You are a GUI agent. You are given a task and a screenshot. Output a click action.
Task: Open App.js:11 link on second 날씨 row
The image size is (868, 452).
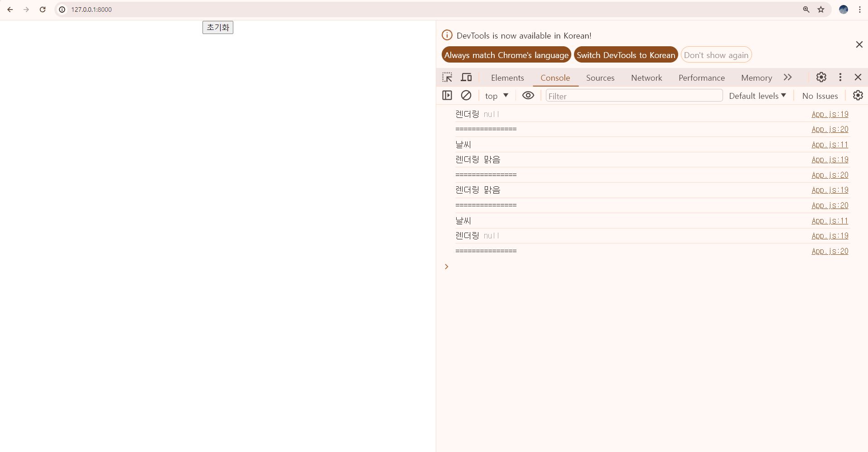(x=830, y=221)
